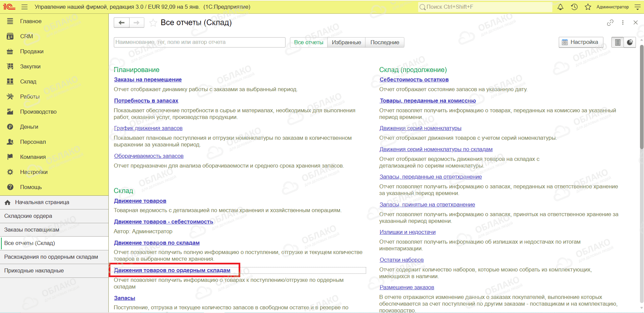Switch to the list view mode

click(x=617, y=42)
